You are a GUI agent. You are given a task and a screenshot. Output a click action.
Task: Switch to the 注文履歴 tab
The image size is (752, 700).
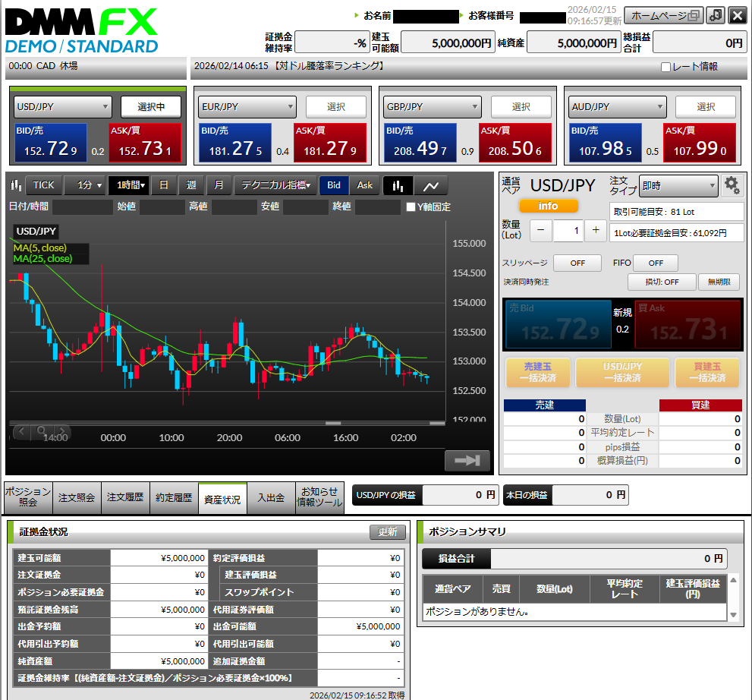pyautogui.click(x=125, y=498)
